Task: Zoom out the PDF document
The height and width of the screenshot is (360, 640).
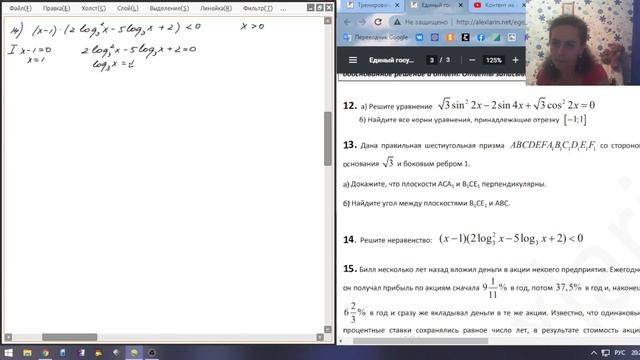Action: click(x=472, y=60)
